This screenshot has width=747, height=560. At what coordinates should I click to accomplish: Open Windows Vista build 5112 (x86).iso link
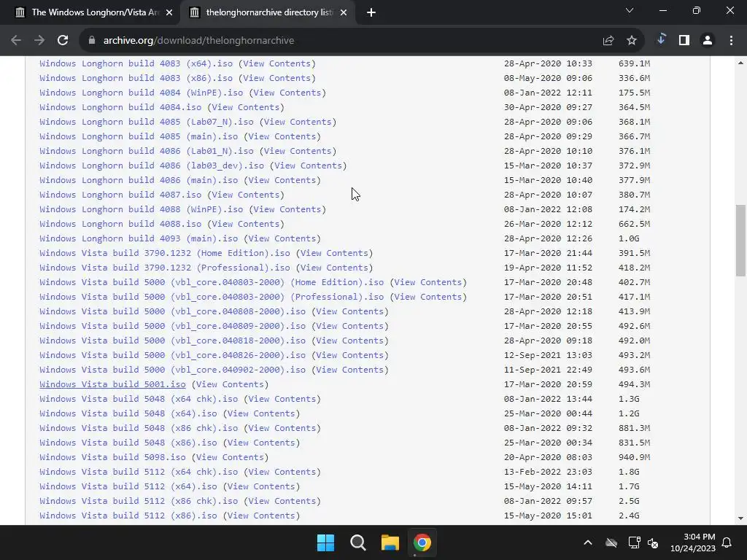(128, 516)
